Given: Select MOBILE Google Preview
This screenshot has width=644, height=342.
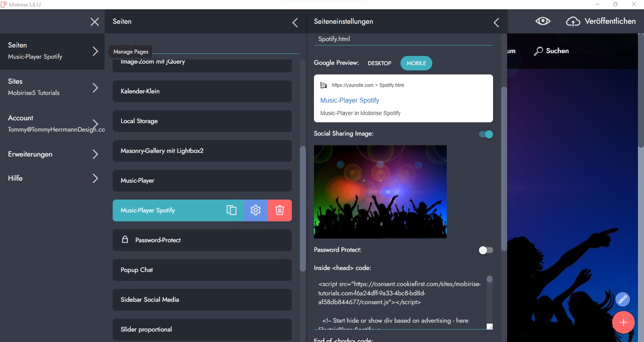Looking at the screenshot, I should coord(416,63).
